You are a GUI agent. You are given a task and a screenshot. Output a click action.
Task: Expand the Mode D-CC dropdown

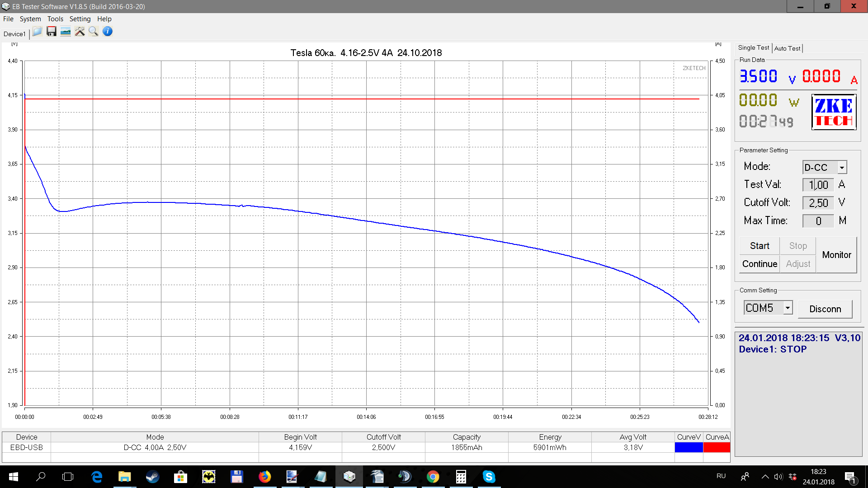842,168
